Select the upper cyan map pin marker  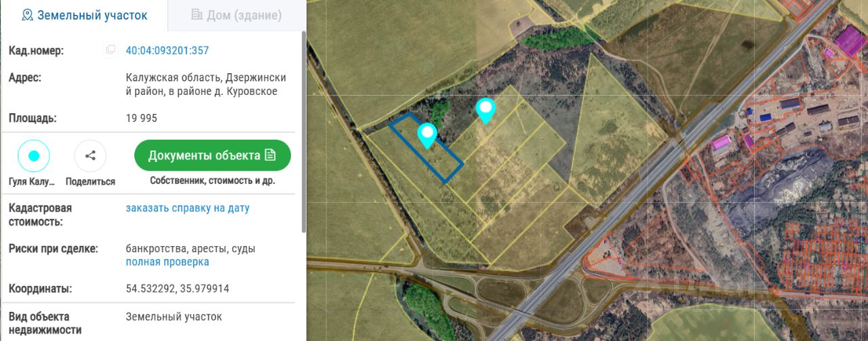(485, 111)
